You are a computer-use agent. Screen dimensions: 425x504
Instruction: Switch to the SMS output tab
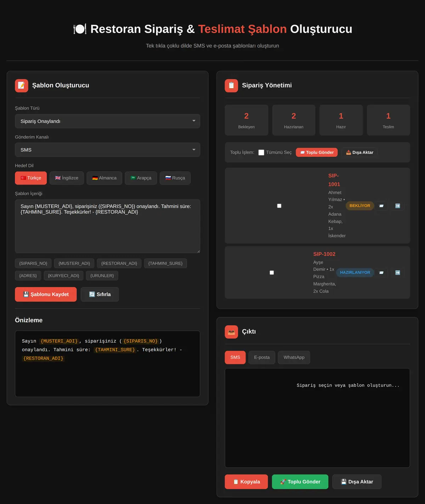[235, 357]
